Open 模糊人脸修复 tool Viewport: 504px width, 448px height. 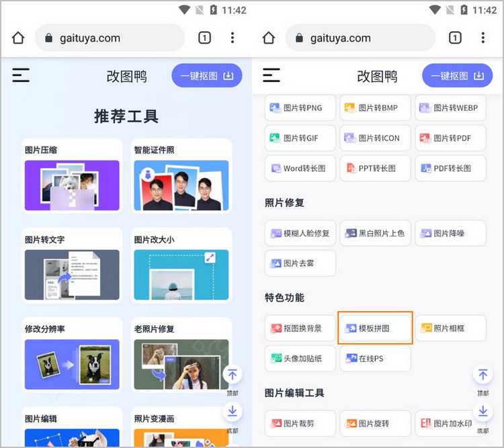tap(300, 233)
